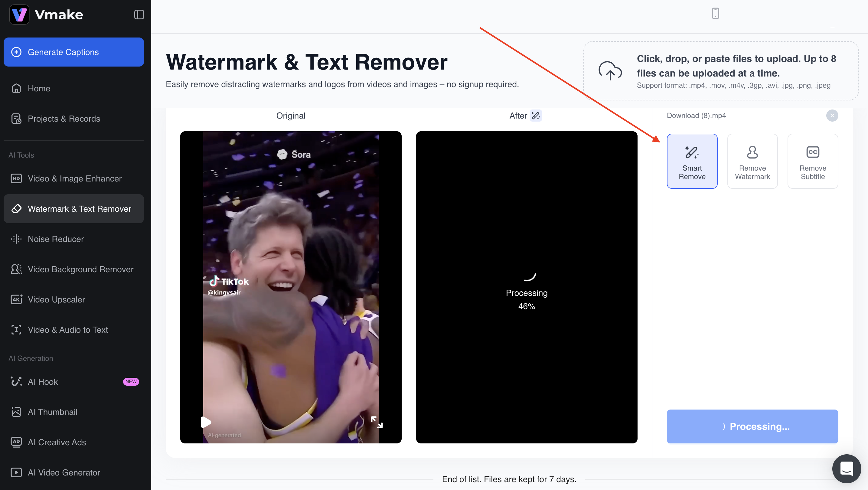
Task: Play the original video preview
Action: [206, 422]
